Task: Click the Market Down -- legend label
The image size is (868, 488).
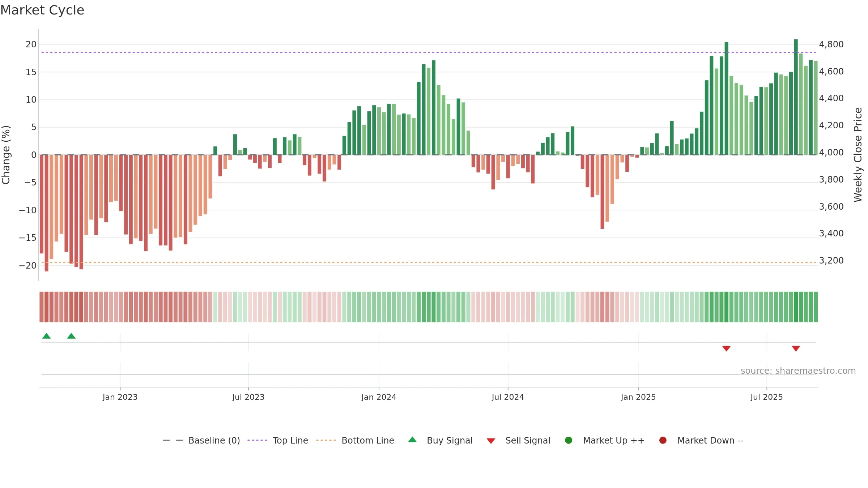Action: click(710, 440)
